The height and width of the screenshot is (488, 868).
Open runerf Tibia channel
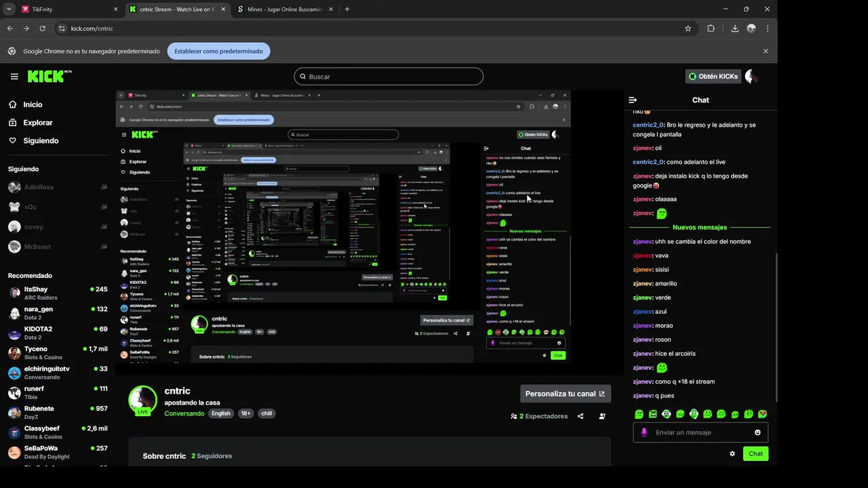pyautogui.click(x=58, y=392)
